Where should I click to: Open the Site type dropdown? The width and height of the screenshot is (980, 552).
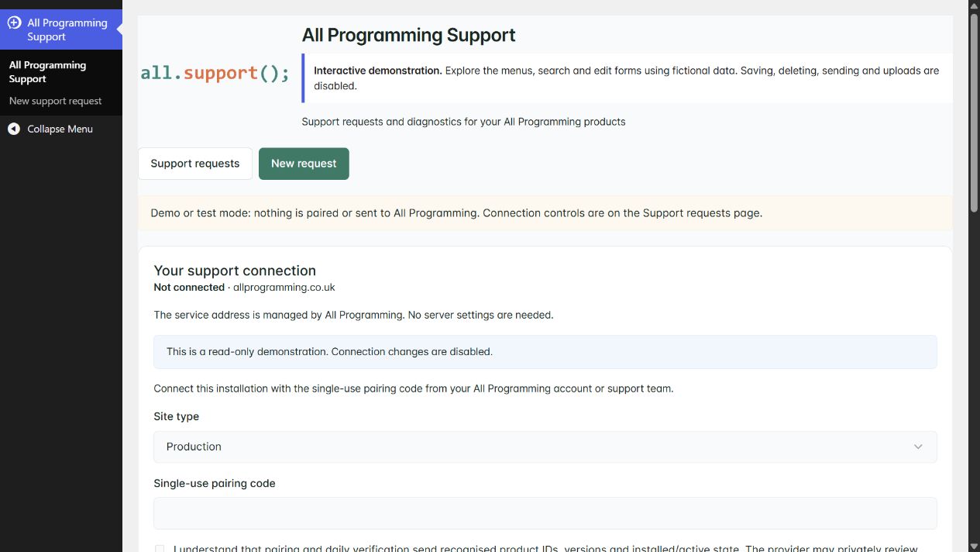(x=545, y=447)
